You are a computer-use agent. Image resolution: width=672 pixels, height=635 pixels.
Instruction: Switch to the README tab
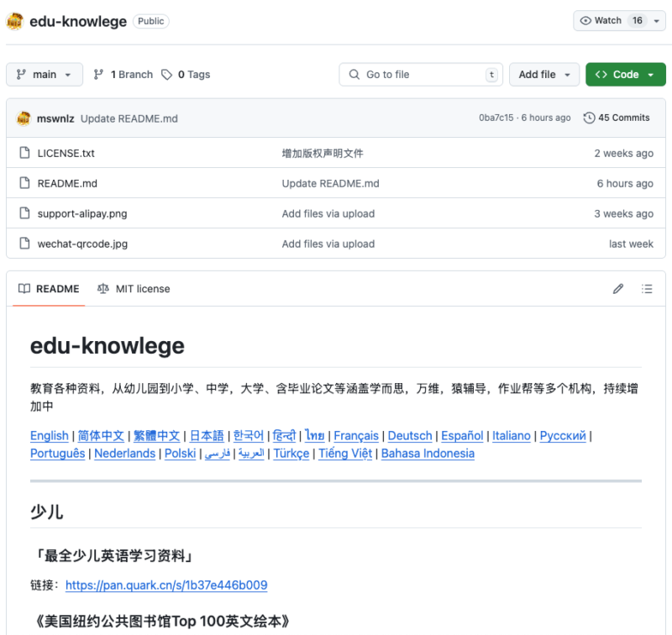pyautogui.click(x=48, y=288)
